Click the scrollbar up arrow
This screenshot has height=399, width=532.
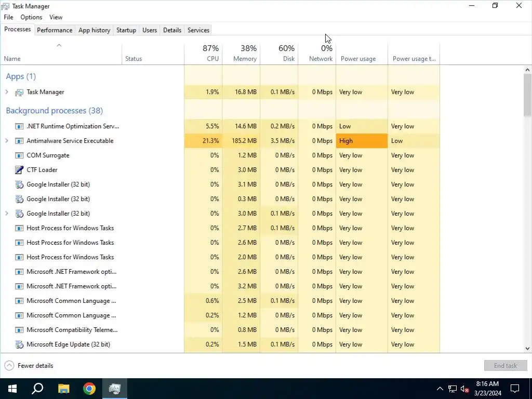tap(527, 70)
